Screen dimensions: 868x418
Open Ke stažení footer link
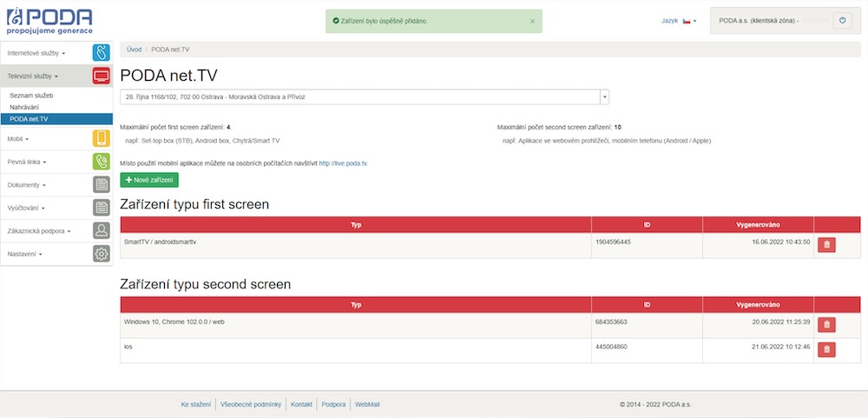(x=195, y=405)
